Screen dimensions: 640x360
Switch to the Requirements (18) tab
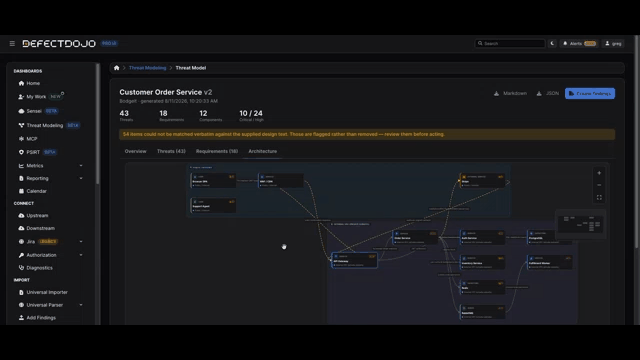217,151
